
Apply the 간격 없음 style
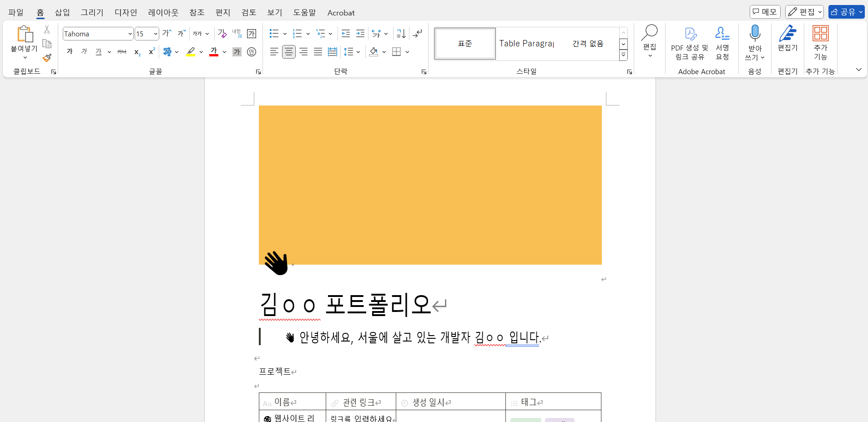[588, 44]
